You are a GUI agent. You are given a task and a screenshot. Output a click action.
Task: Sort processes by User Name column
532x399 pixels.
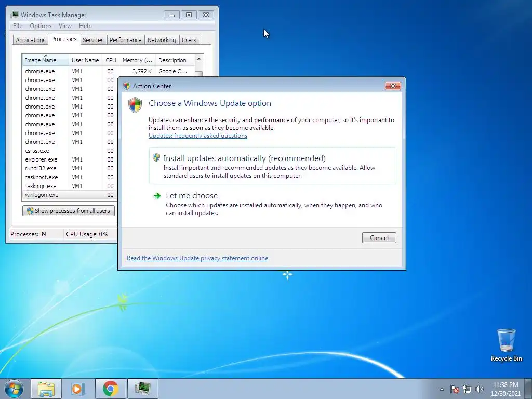85,60
